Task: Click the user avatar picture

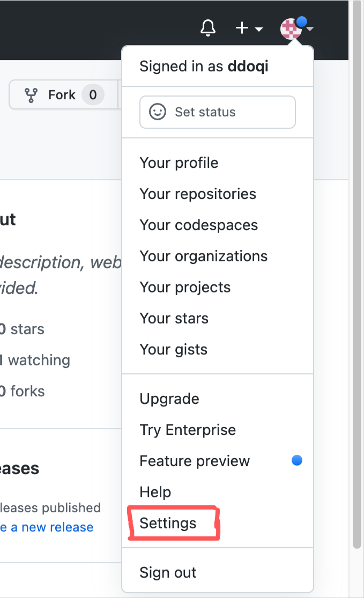Action: point(291,28)
